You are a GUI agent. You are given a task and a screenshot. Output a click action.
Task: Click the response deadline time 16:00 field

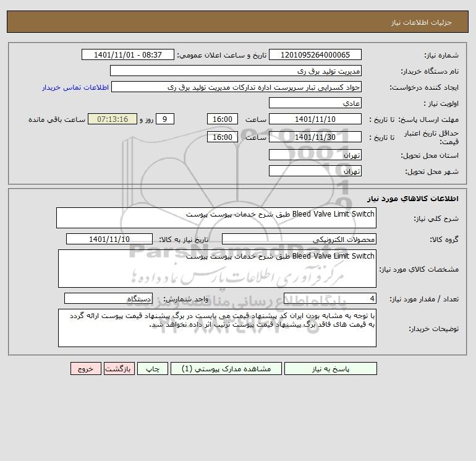click(x=223, y=119)
